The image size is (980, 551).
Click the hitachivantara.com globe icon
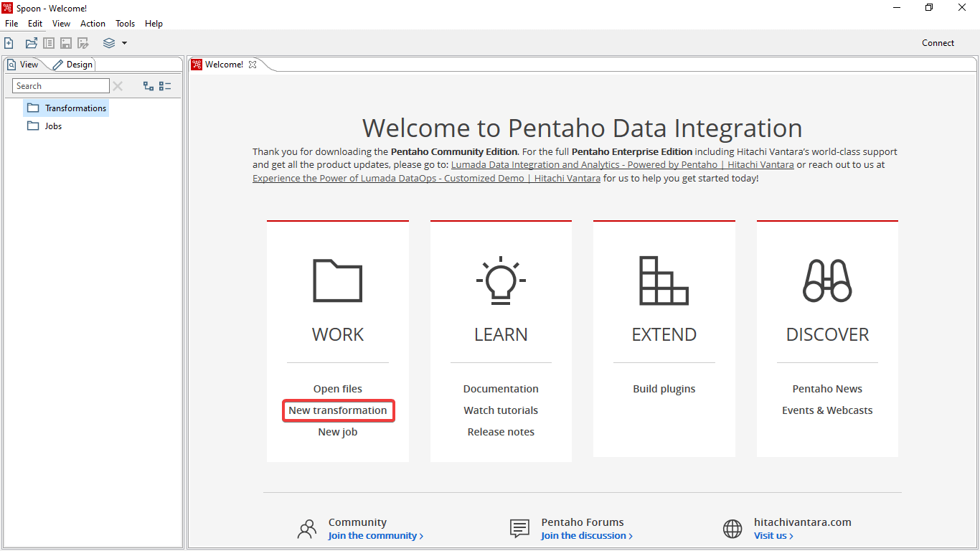click(732, 529)
